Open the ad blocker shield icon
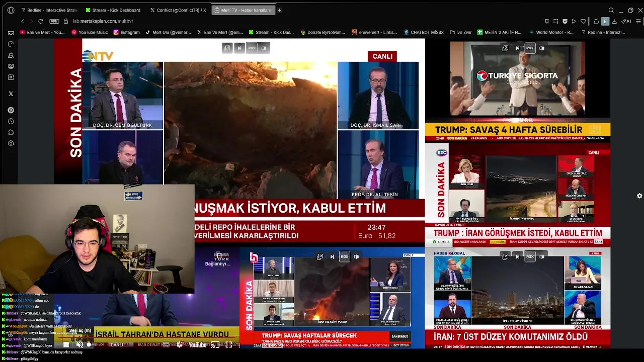Viewport: 644px width, 362px height. point(565,21)
